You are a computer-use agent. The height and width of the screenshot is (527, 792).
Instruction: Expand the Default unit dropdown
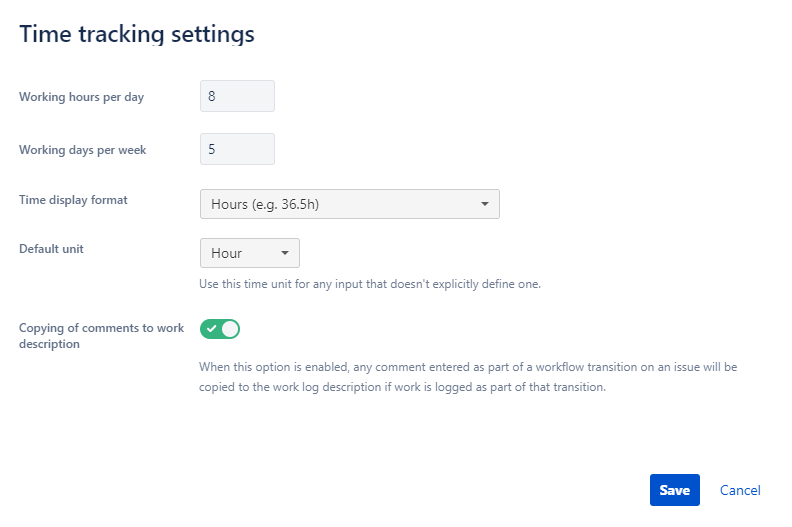click(249, 253)
